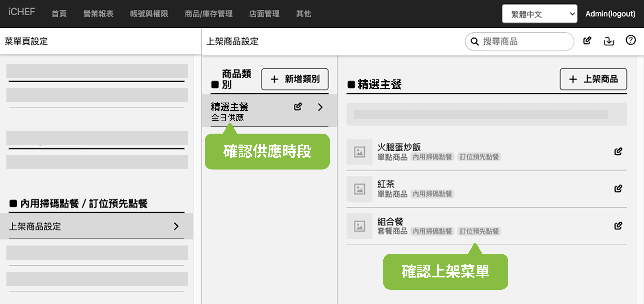
Task: Click the search magnifier icon
Action: 474,41
